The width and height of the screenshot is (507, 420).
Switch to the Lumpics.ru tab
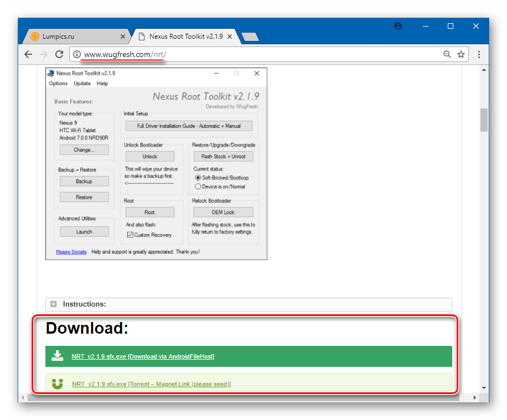tap(76, 37)
